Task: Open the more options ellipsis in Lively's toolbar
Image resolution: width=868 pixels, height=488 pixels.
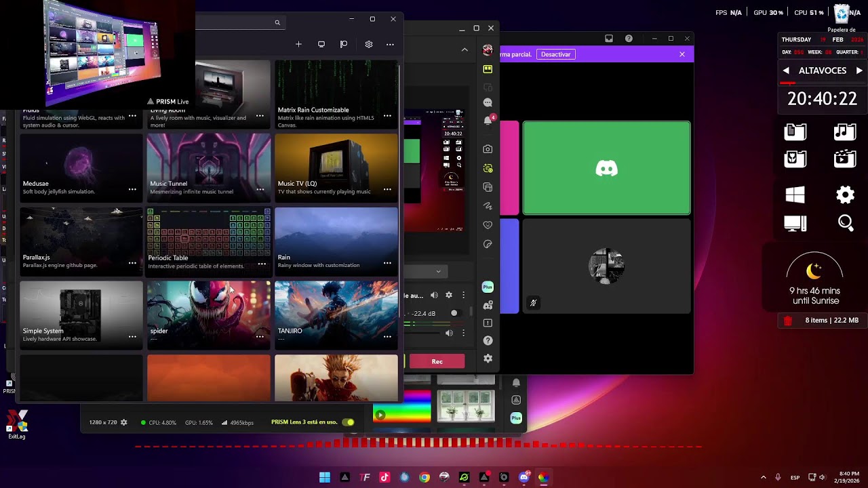Action: tap(390, 44)
